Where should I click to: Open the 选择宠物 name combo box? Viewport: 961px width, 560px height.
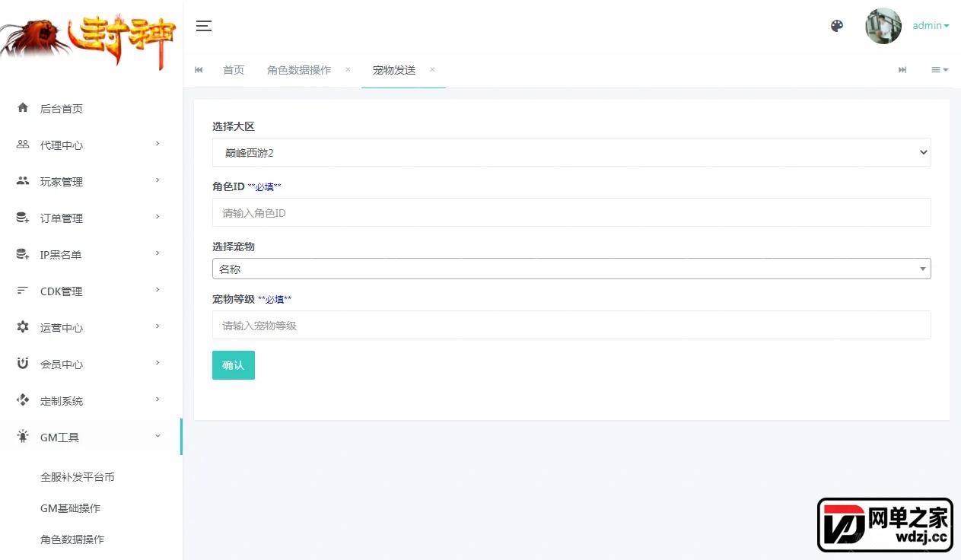(571, 269)
